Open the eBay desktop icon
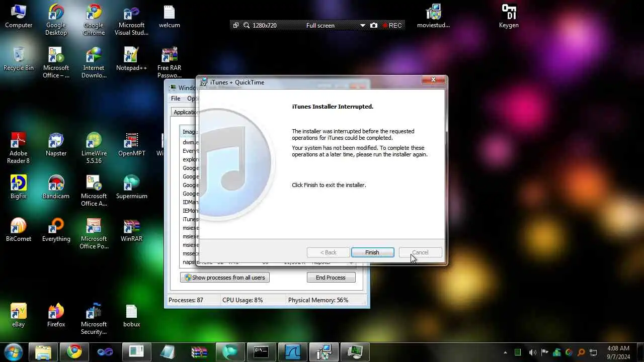This screenshot has width=644, height=362. (x=19, y=315)
